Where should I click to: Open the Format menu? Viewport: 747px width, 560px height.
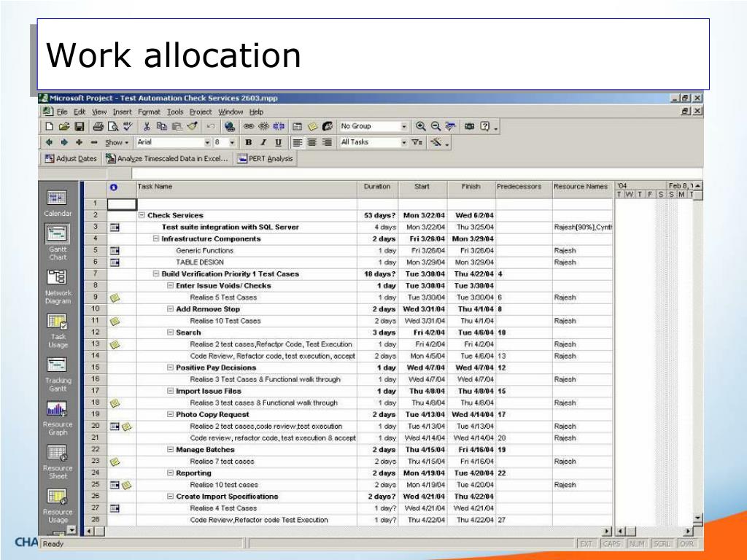pyautogui.click(x=149, y=112)
